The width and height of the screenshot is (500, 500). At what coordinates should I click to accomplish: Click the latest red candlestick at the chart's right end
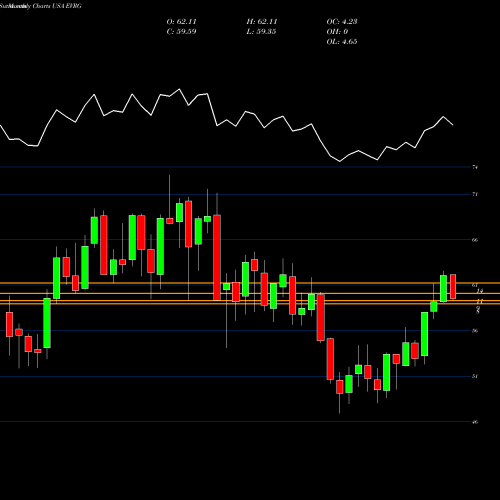point(453,286)
